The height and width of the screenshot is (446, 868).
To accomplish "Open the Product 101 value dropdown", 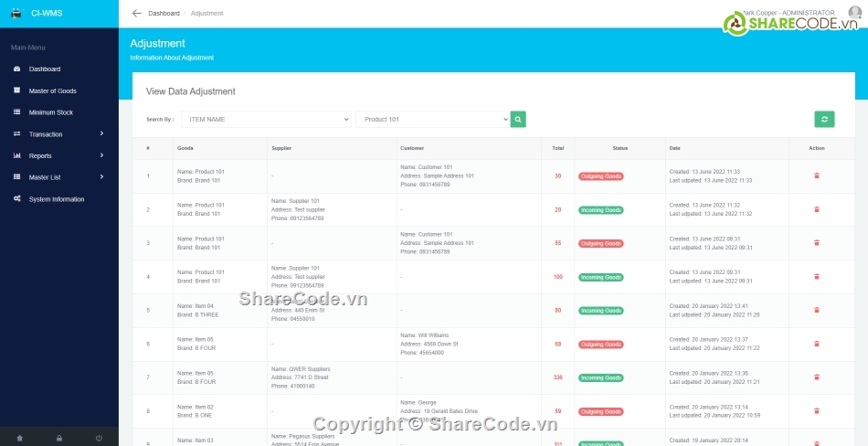I will pos(433,119).
